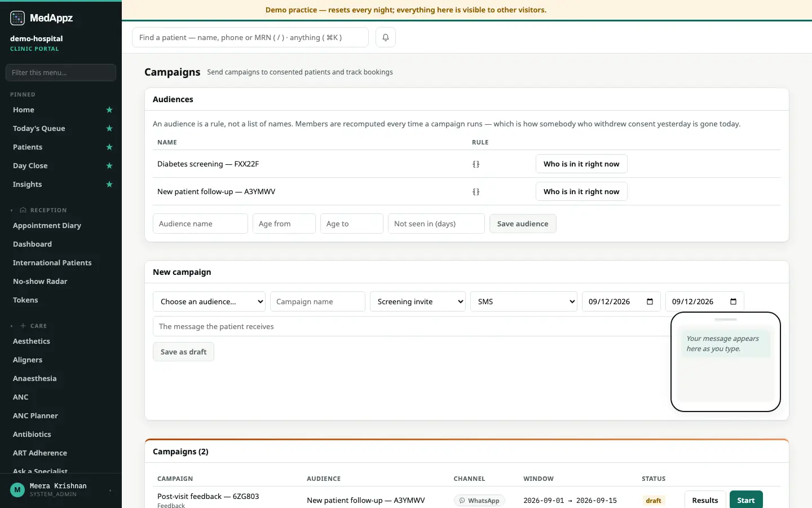Click the Age from field
This screenshot has height=508, width=812.
click(x=284, y=224)
